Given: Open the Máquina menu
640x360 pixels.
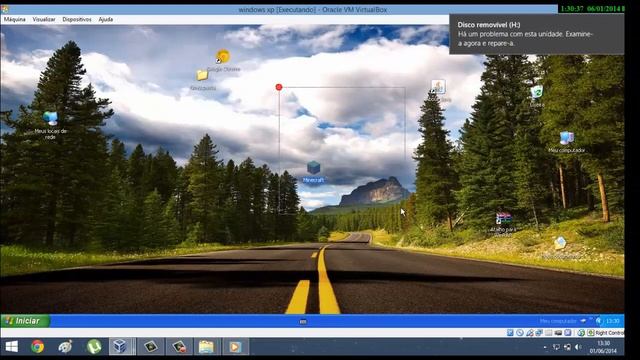Looking at the screenshot, I should 15,19.
